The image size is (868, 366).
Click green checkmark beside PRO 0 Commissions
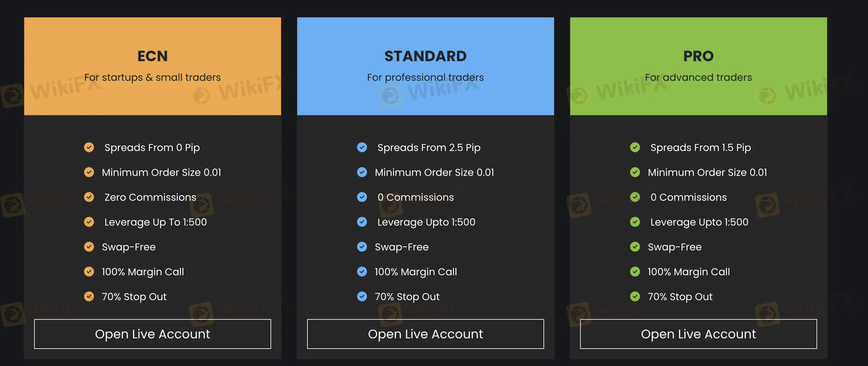[635, 197]
